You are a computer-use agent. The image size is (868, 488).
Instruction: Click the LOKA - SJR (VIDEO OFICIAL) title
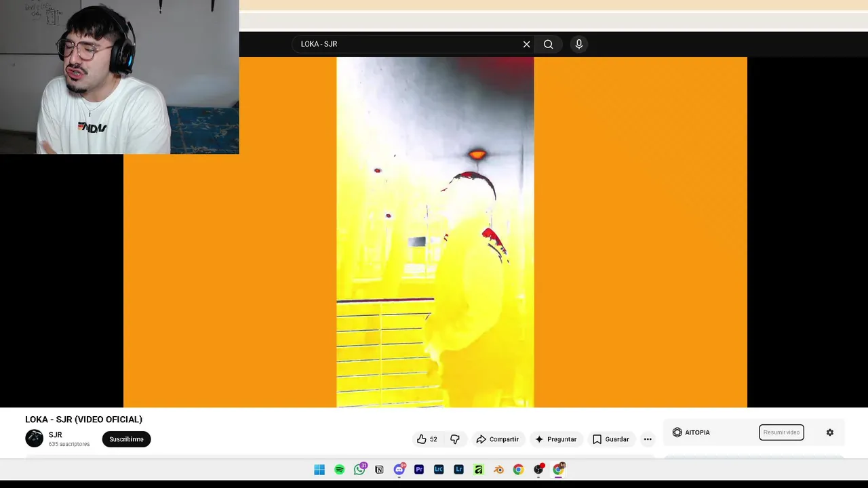(84, 420)
